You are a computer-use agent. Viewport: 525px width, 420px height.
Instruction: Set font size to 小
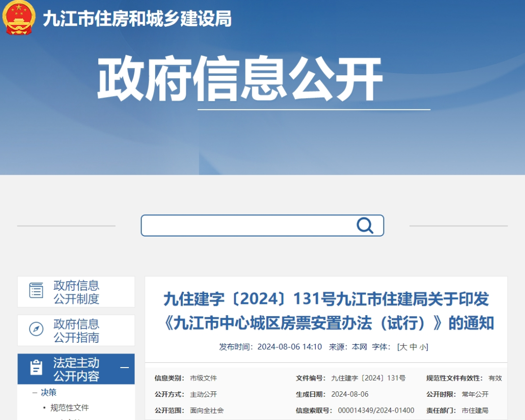pyautogui.click(x=422, y=348)
